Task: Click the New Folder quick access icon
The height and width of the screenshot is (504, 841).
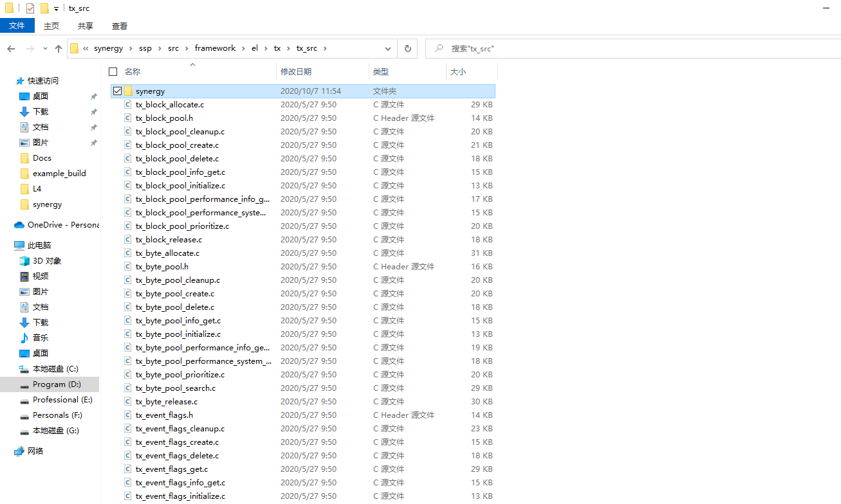Action: tap(44, 8)
